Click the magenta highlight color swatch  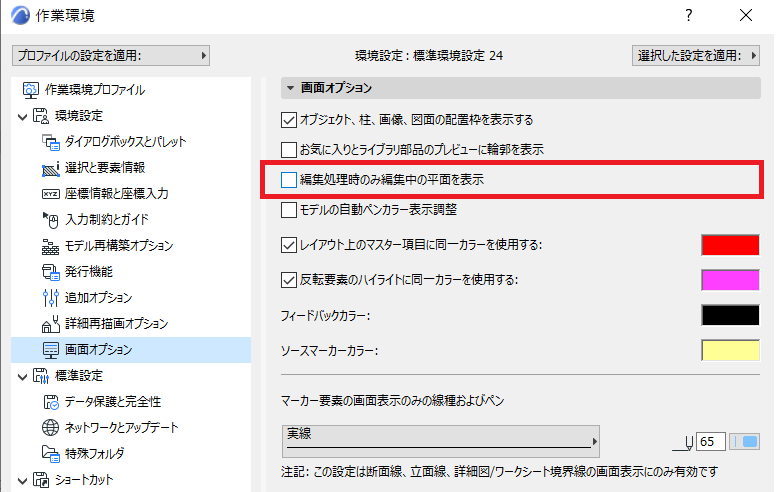(x=730, y=280)
